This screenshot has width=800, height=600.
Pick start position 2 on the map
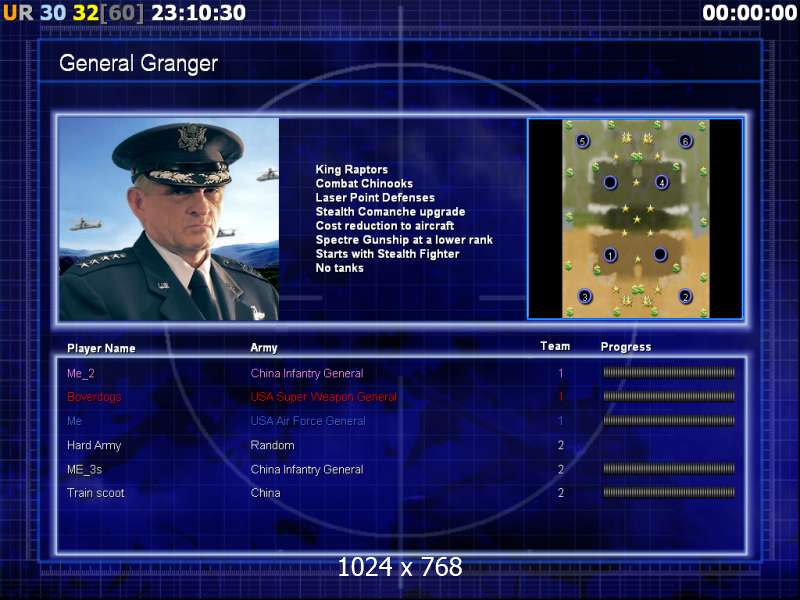685,296
